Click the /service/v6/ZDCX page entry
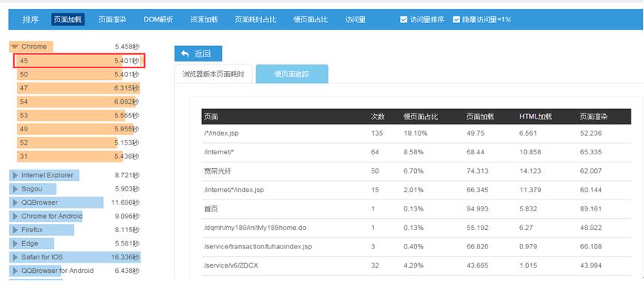 (x=231, y=265)
